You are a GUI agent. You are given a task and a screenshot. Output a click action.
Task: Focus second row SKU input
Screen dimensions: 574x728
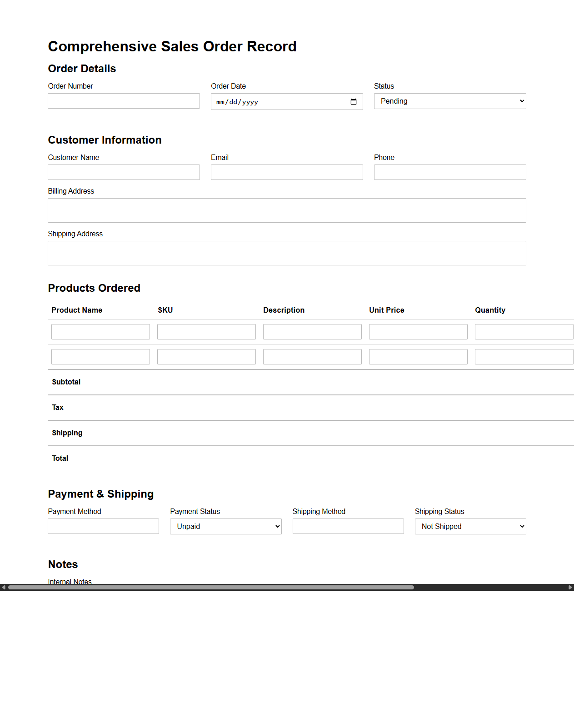[x=206, y=357]
